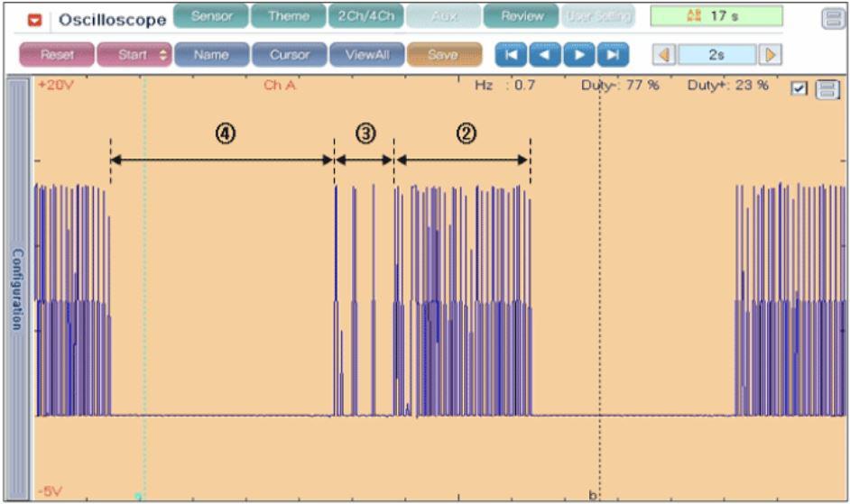Click the Name button
The width and height of the screenshot is (850, 504).
pyautogui.click(x=210, y=55)
